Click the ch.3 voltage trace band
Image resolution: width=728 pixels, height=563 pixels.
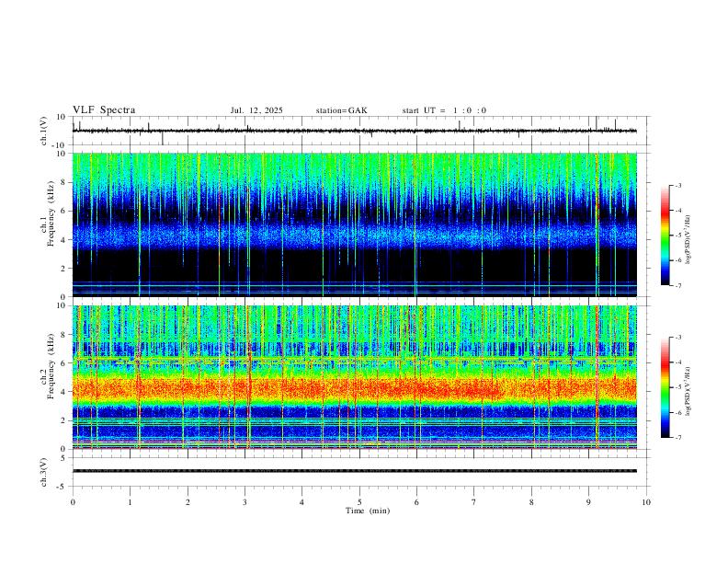pos(354,471)
